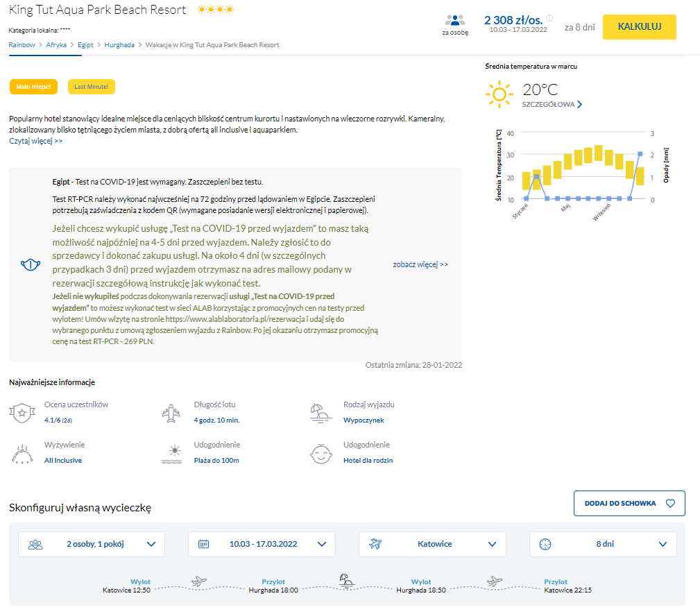Open the '2 osoby, 1 pokój' dropdown

click(x=92, y=544)
